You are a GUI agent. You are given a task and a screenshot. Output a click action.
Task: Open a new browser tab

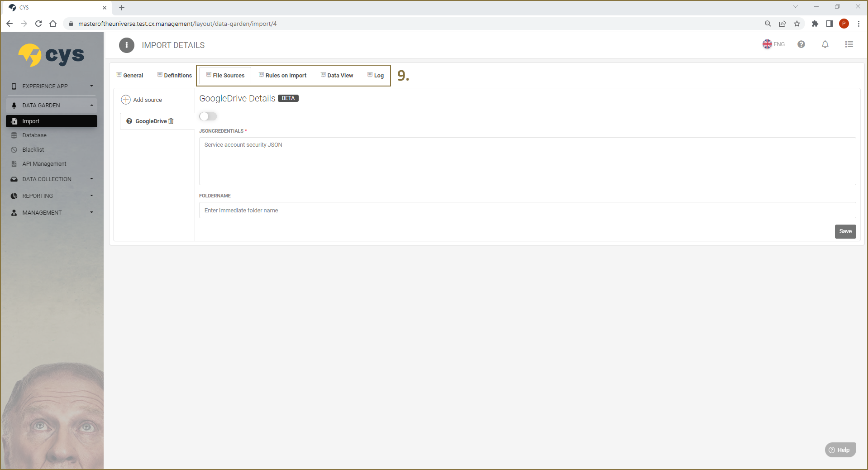click(122, 8)
